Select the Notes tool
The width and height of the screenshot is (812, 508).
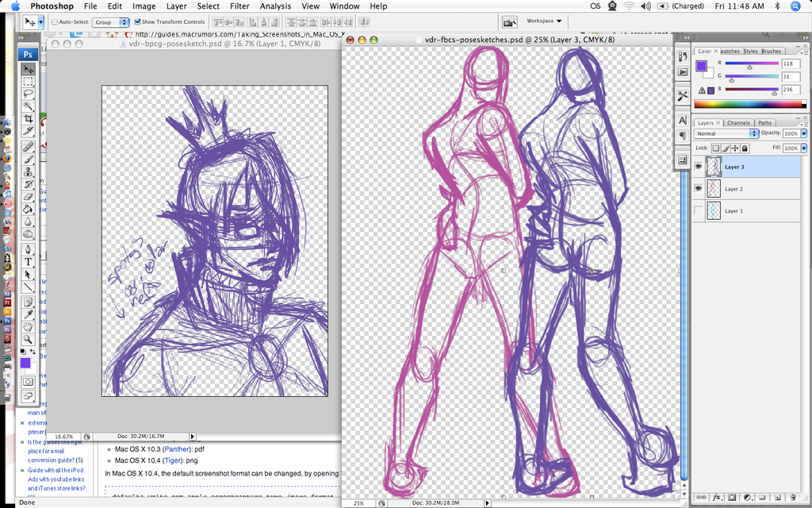click(28, 302)
